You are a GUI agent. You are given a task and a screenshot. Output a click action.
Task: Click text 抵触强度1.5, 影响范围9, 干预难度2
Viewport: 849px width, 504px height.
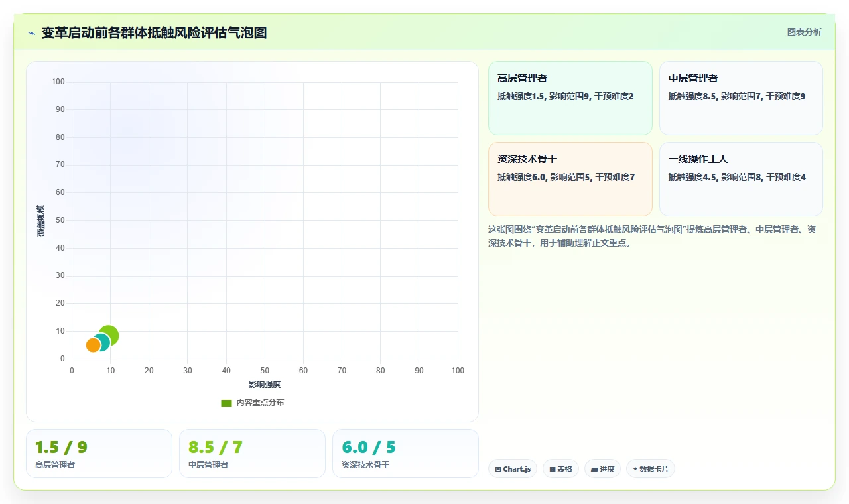566,96
